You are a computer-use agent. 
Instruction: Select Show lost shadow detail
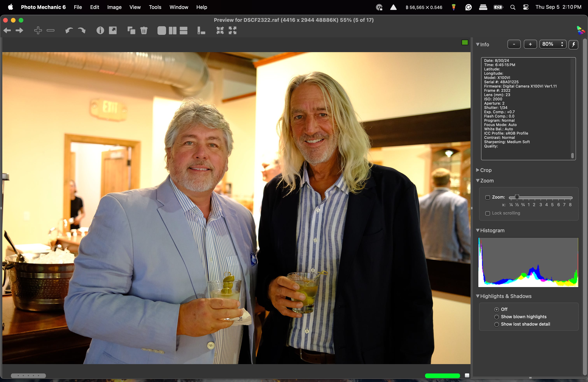tap(496, 324)
